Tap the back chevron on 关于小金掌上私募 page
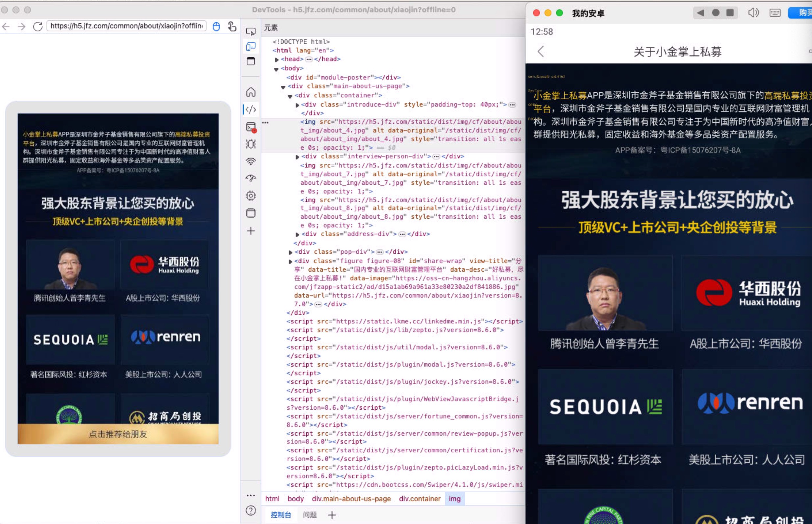812x524 pixels. point(541,52)
